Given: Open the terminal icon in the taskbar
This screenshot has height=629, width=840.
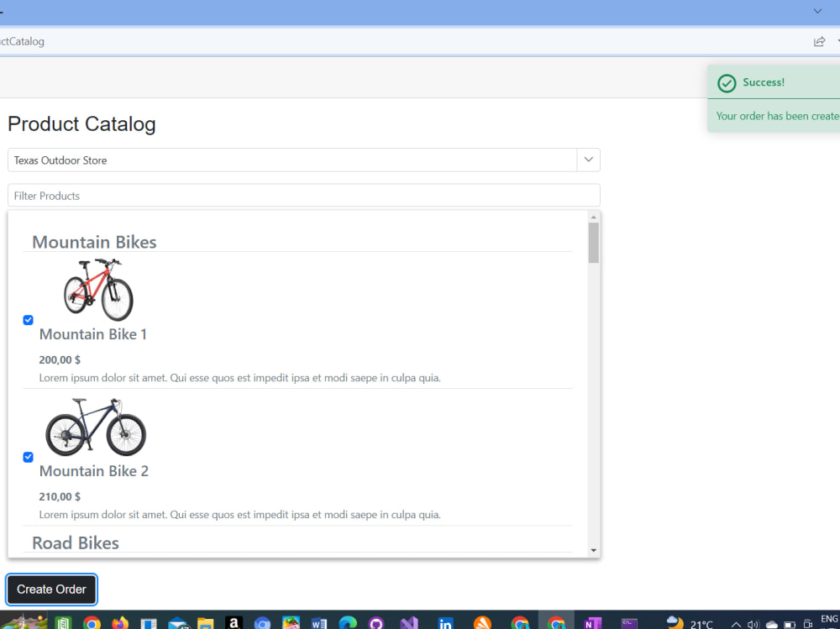Looking at the screenshot, I should [x=629, y=623].
